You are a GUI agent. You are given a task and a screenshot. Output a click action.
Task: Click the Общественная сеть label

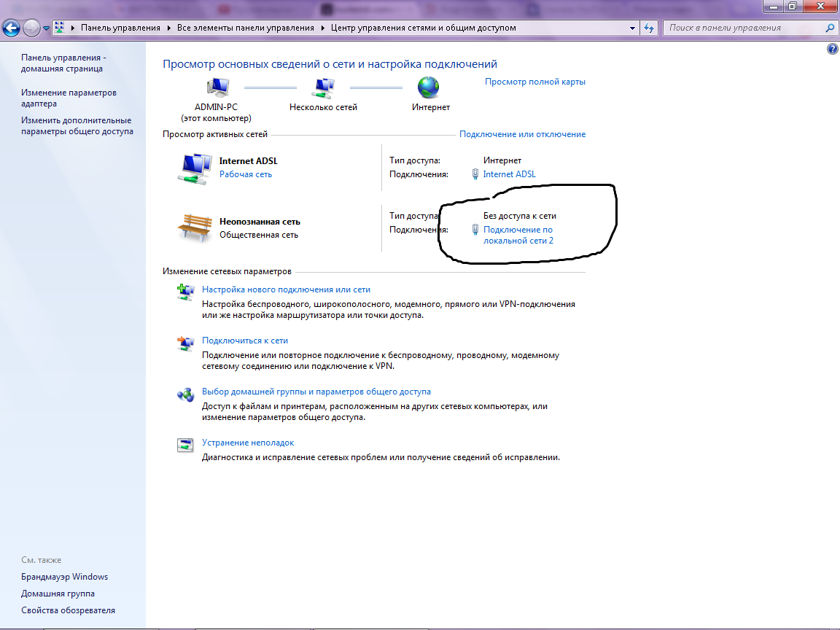point(259,235)
